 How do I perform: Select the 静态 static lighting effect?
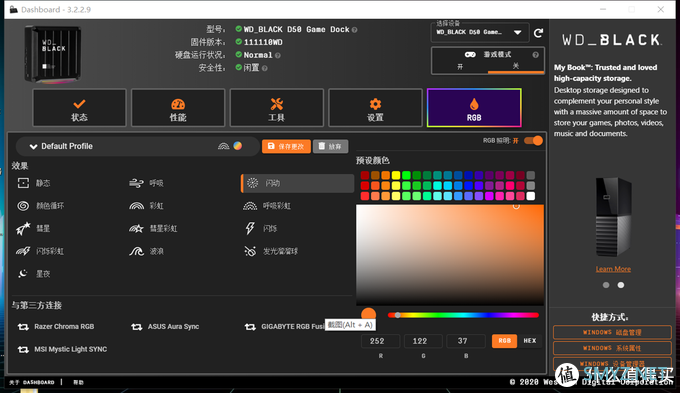34,183
